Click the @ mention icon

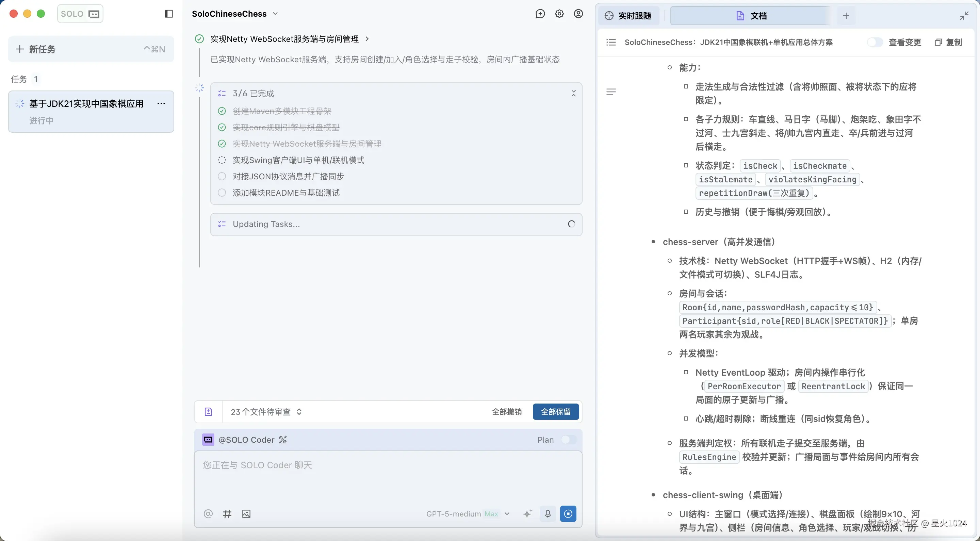208,513
